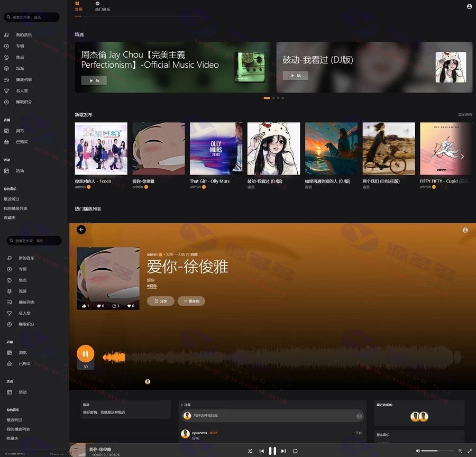
Task: Open 新的音乐 in the song page sidebar
Action: point(21,258)
